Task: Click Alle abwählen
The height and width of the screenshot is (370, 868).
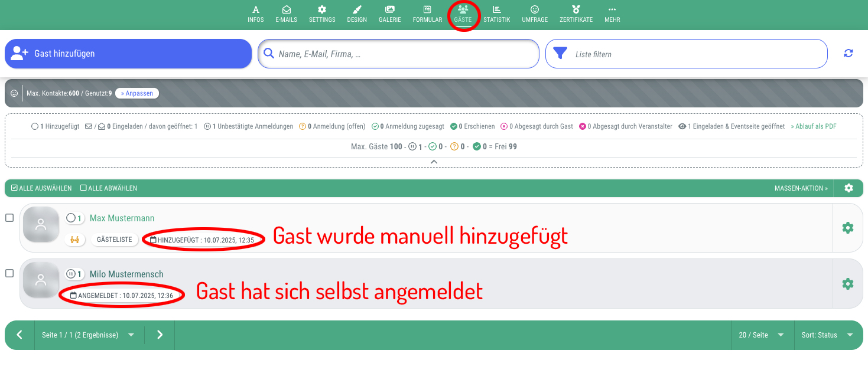Action: tap(109, 188)
